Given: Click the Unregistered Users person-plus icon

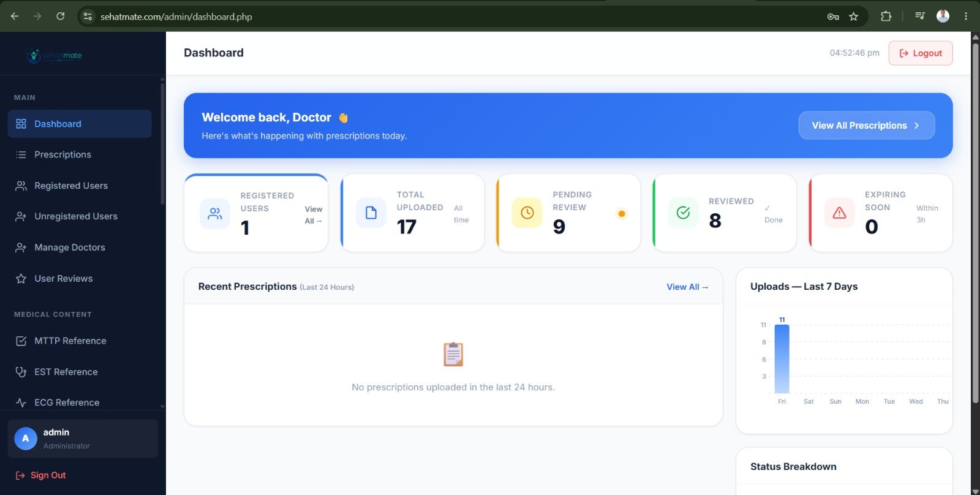Looking at the screenshot, I should click(x=21, y=216).
